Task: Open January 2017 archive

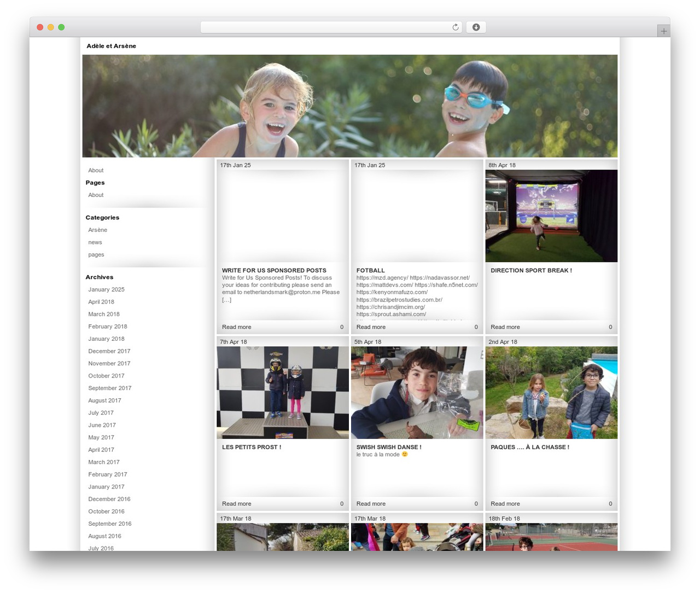Action: pyautogui.click(x=107, y=486)
